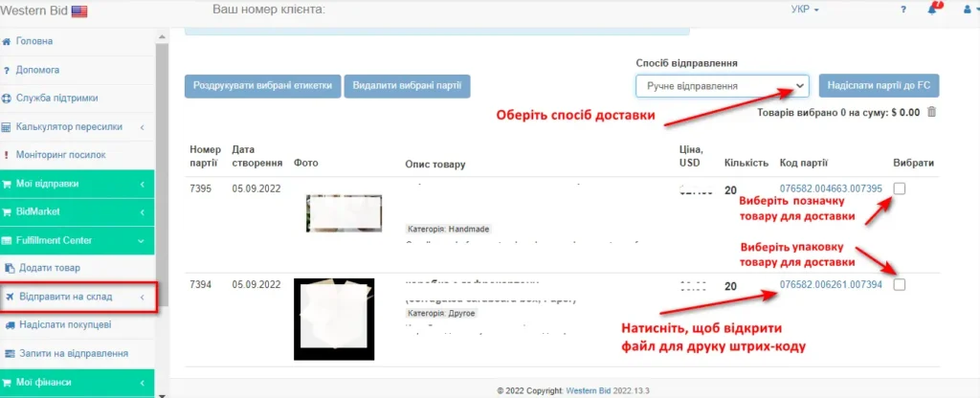Click the trash icon next to selected total
The image size is (980, 398).
tap(932, 113)
